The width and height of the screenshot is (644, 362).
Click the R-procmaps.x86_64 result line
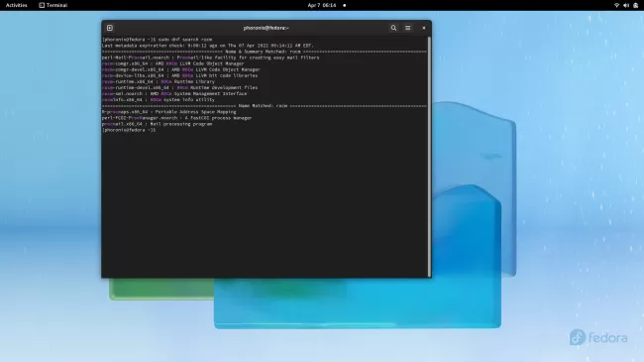[169, 112]
